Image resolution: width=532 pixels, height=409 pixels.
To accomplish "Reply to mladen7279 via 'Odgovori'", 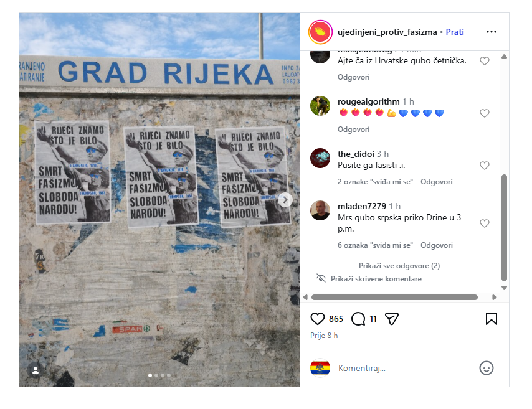I will coord(437,245).
